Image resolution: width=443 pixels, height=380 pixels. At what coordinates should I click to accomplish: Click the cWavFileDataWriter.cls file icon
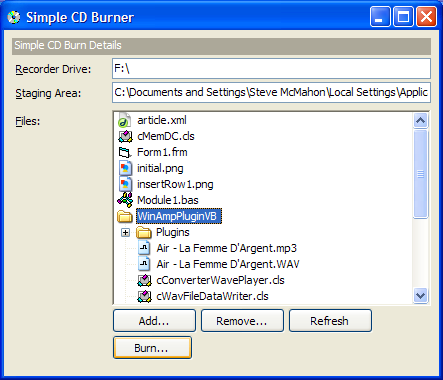click(x=144, y=296)
